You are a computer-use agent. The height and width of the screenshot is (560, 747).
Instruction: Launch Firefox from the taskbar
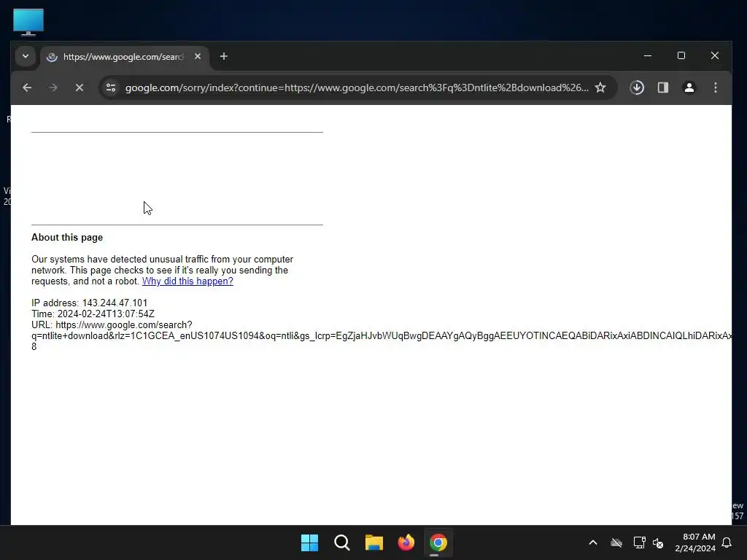point(406,542)
